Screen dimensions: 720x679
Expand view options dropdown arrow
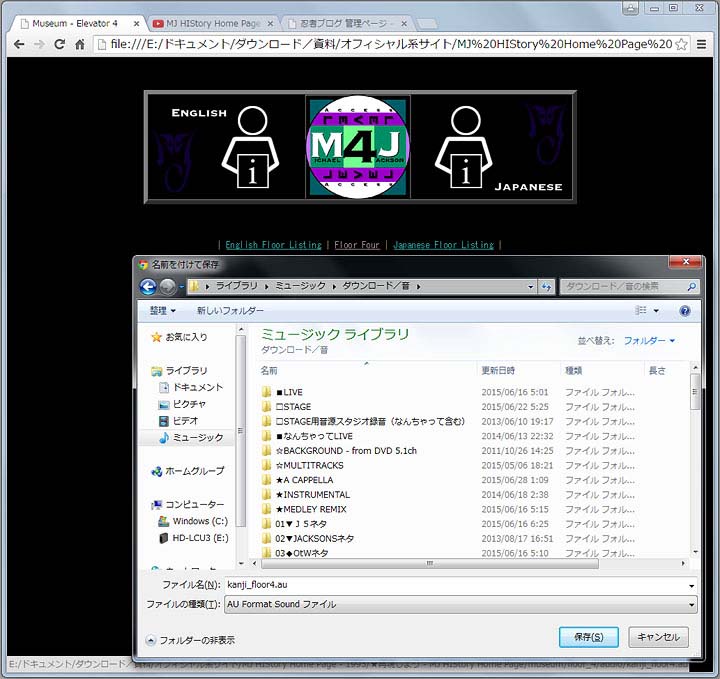[656, 311]
